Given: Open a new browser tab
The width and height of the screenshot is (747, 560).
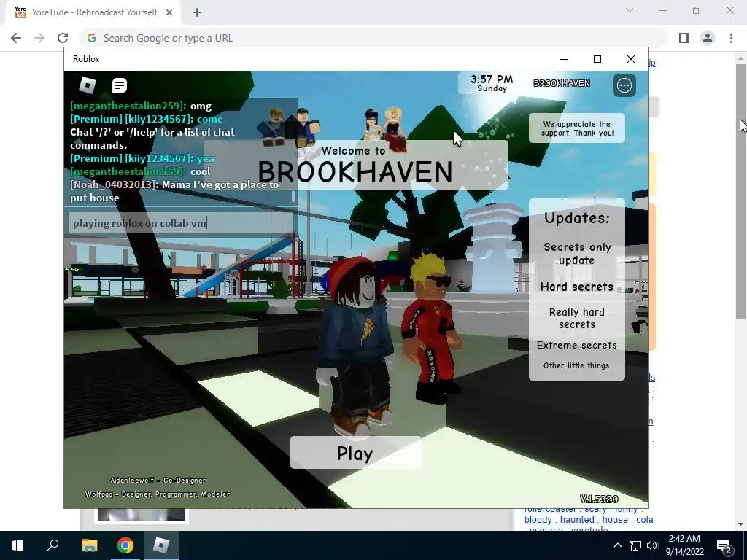Looking at the screenshot, I should point(197,12).
